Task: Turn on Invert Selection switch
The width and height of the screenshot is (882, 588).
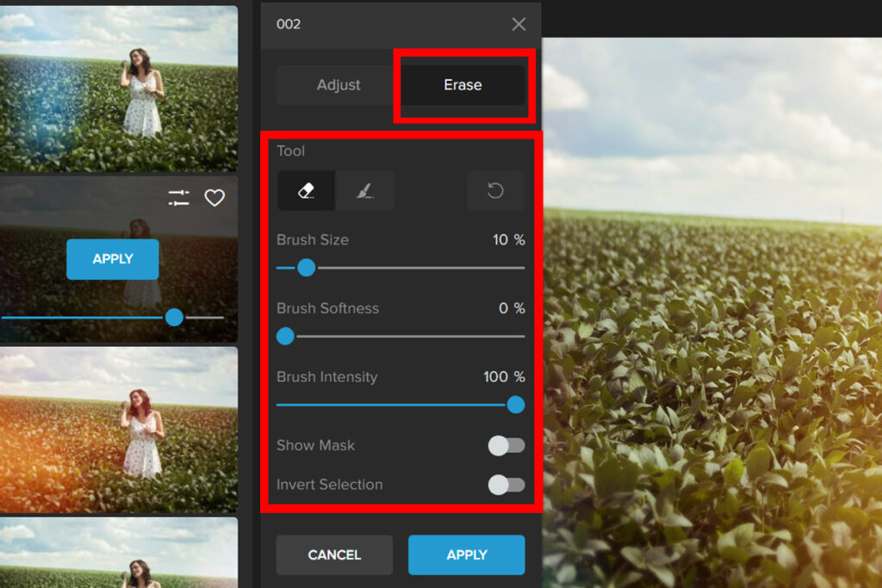Action: click(506, 485)
